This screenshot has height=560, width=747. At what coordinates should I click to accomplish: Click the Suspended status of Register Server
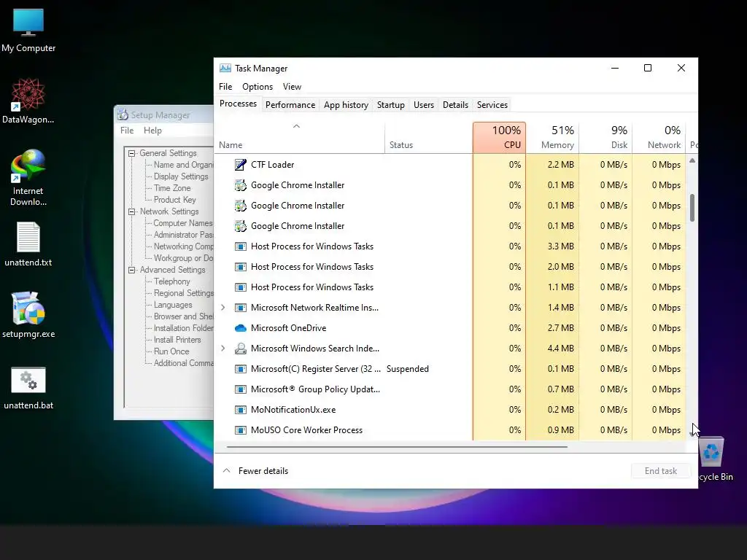tap(407, 369)
